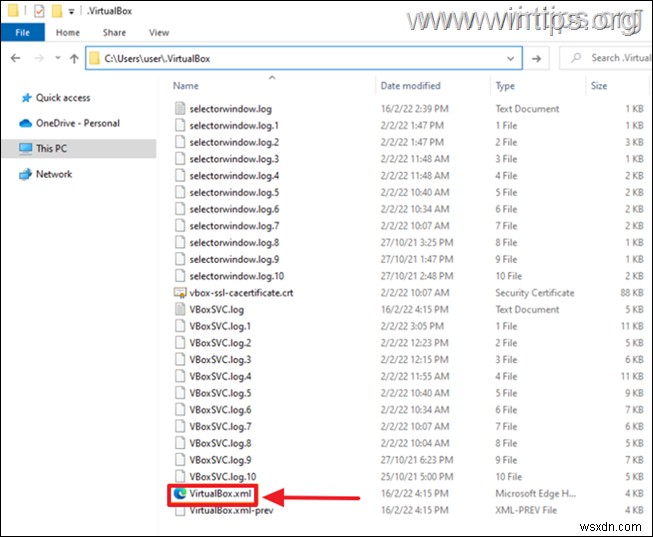
Task: Click 16/2/22 2:39 PM date cell
Action: tap(414, 109)
